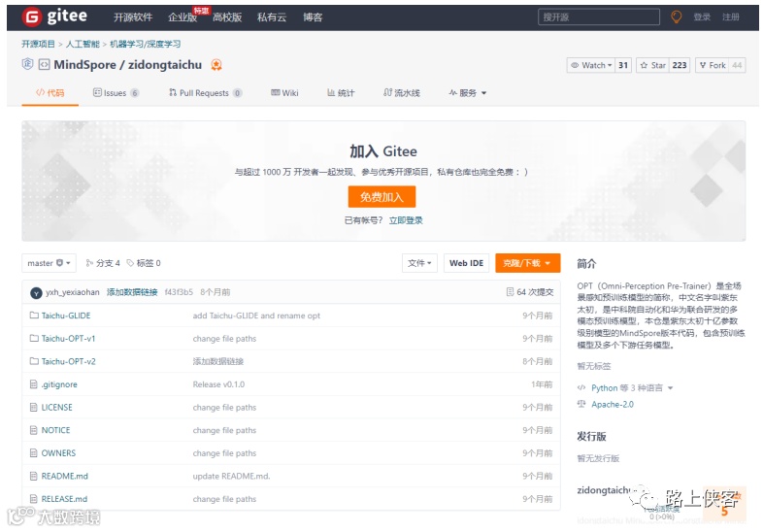Click the Release v0.1.0 commit message
This screenshot has width=763, height=532.
218,384
